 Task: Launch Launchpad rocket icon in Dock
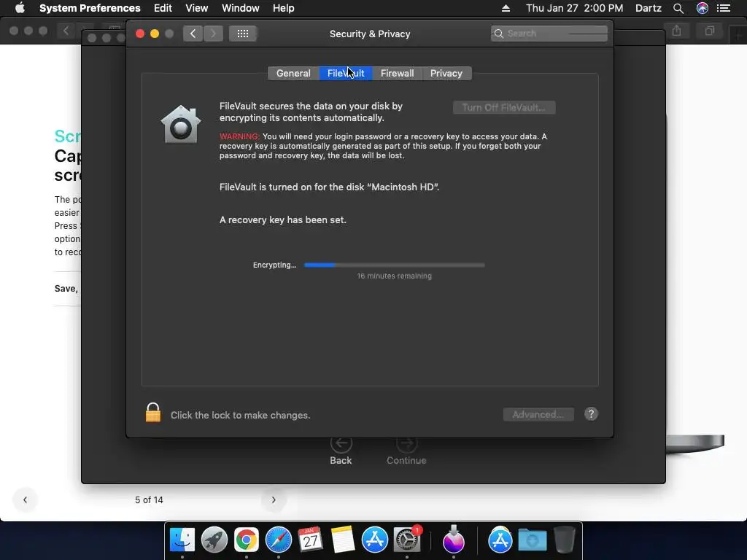pyautogui.click(x=214, y=540)
